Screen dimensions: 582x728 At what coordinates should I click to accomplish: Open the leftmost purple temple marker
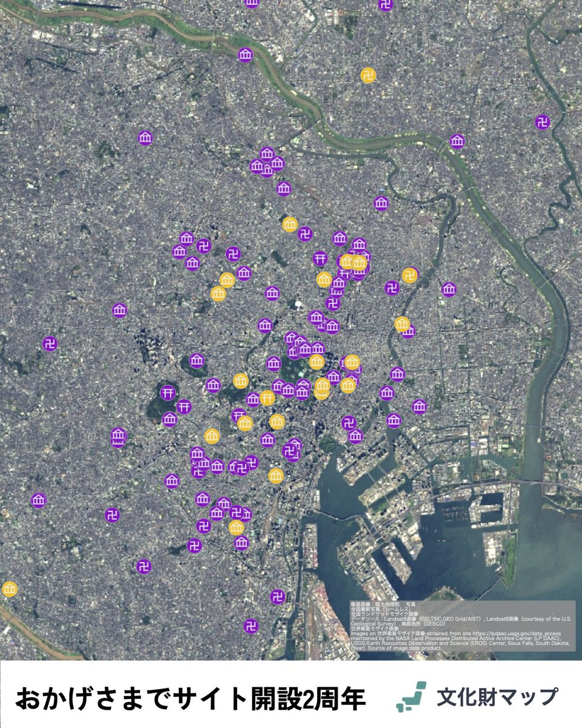(50, 344)
